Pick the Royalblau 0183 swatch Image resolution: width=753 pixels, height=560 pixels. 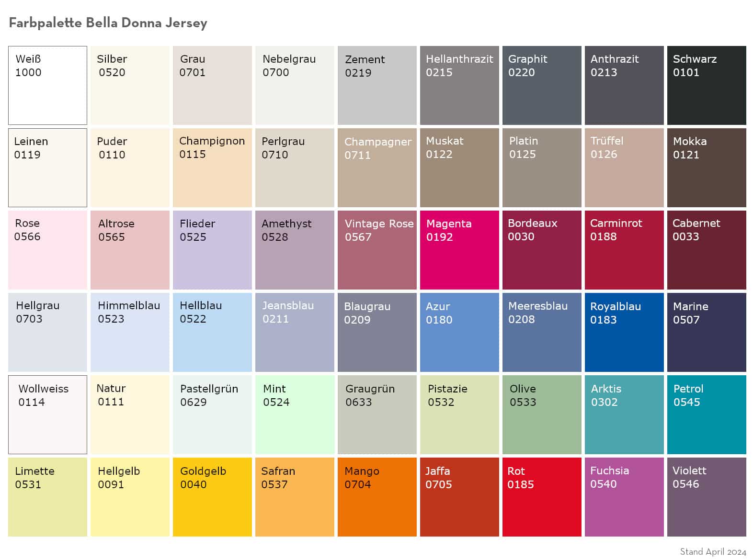pos(624,332)
